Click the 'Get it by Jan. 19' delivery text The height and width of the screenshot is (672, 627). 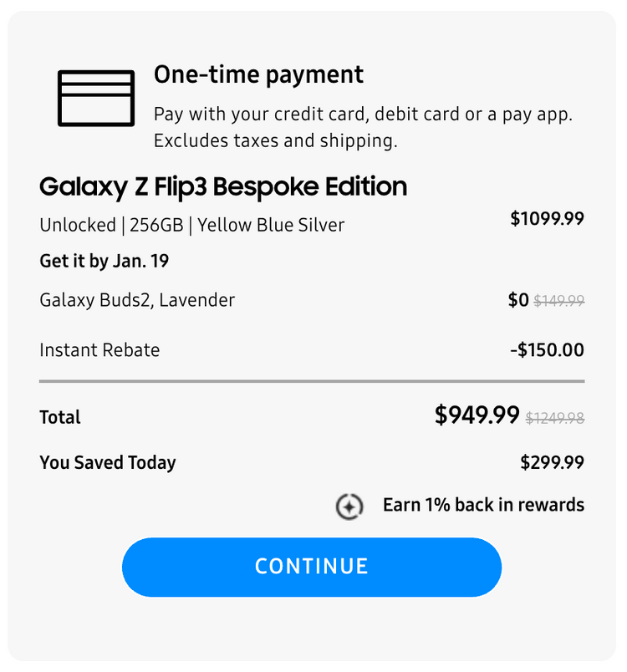point(104,262)
